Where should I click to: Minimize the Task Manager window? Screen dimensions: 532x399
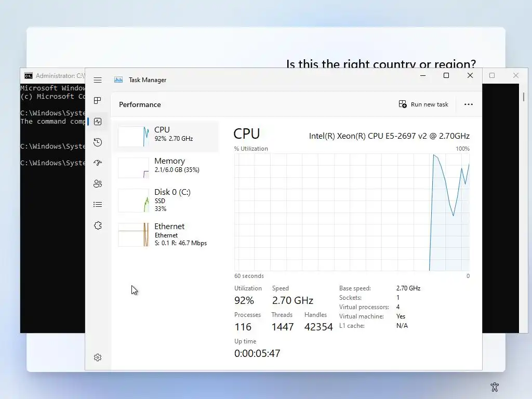pyautogui.click(x=423, y=75)
